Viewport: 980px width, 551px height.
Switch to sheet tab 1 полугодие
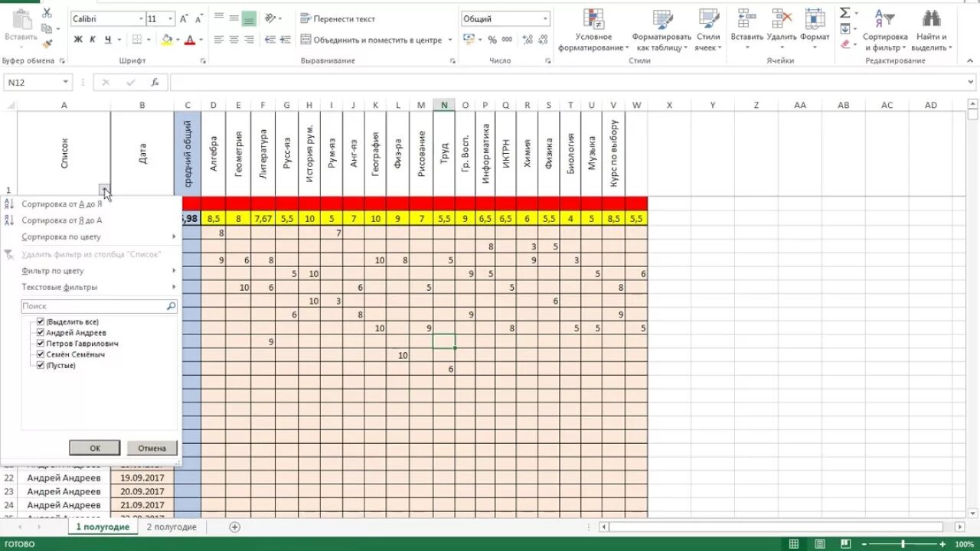coord(103,527)
